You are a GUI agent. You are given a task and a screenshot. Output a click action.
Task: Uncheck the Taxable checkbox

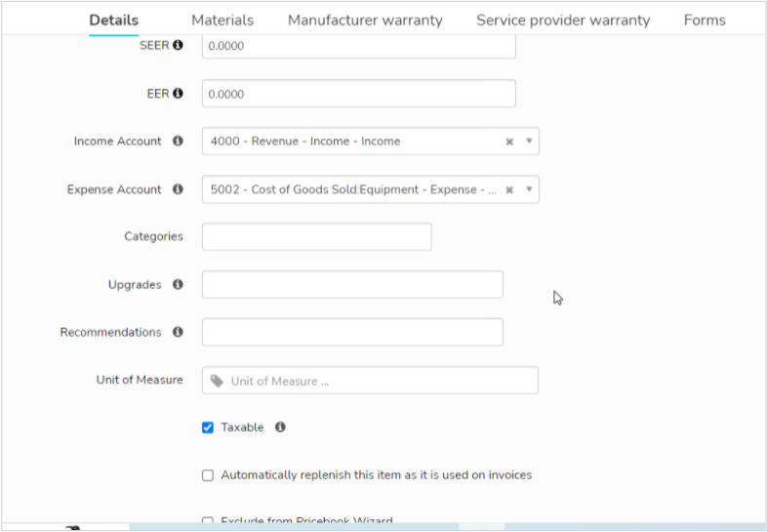click(x=208, y=428)
